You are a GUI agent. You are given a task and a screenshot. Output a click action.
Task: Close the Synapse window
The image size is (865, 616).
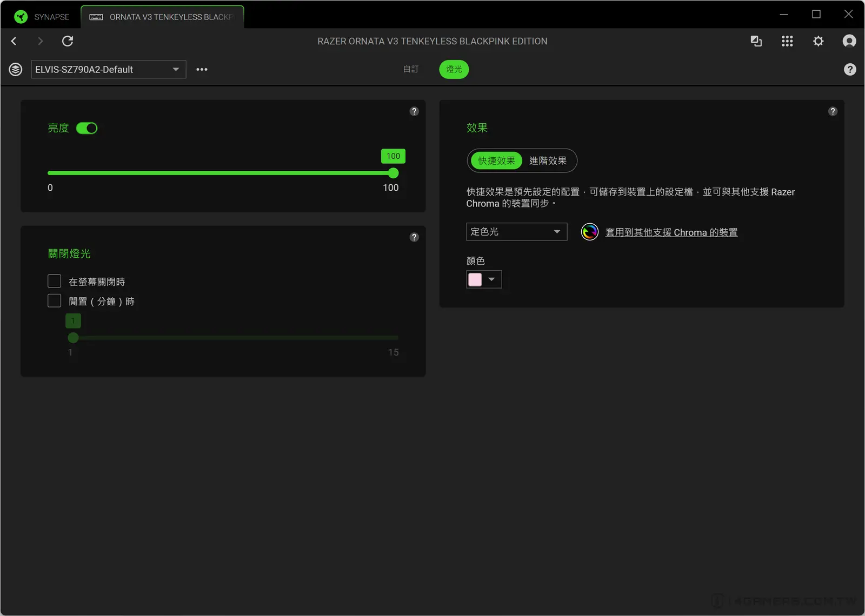(x=849, y=14)
